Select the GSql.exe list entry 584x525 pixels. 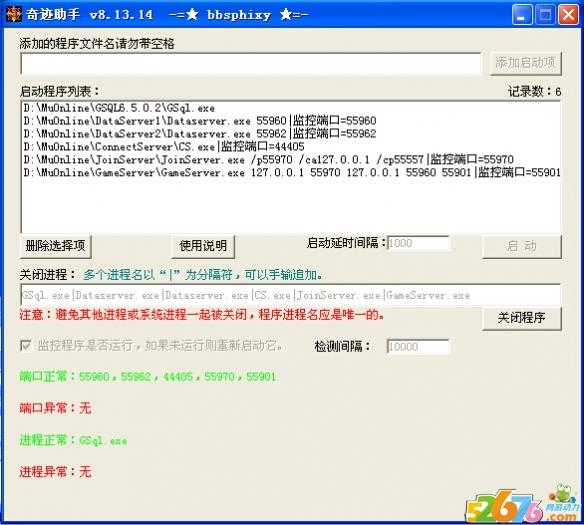pos(119,108)
